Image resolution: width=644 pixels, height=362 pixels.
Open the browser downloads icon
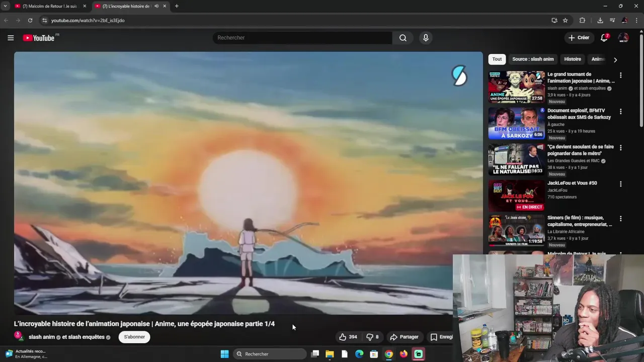point(600,20)
